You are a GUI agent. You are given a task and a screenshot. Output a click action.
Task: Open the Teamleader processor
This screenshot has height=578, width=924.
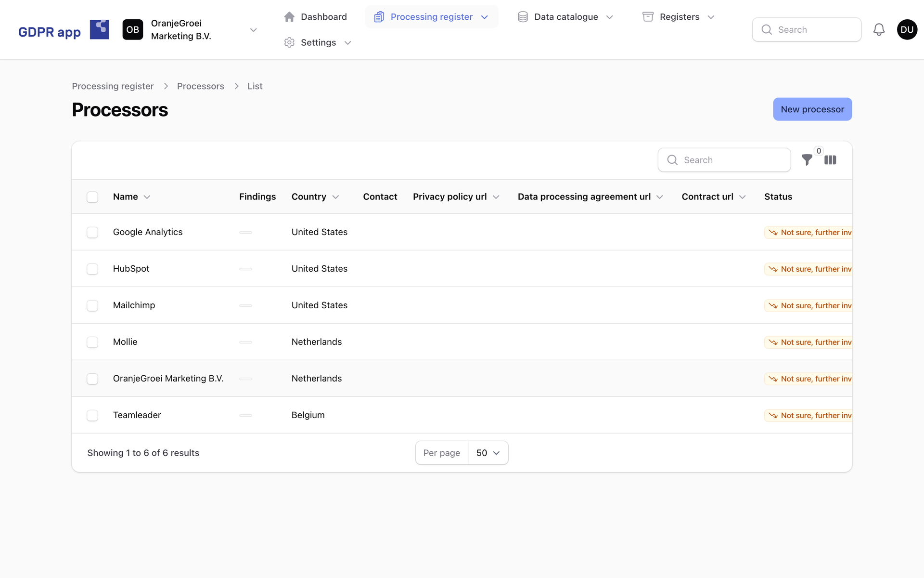coord(137,415)
